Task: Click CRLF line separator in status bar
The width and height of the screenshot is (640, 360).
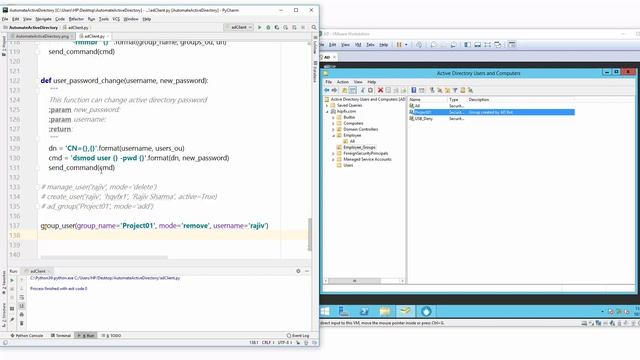Action: pyautogui.click(x=267, y=342)
